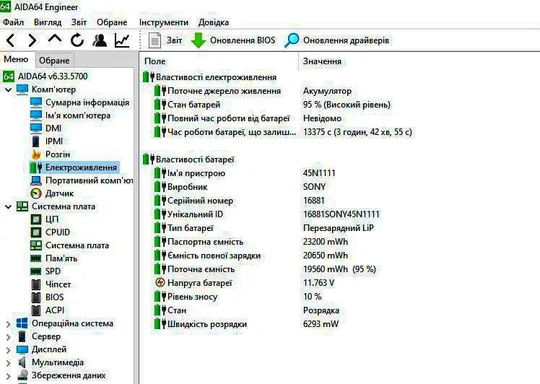Open the Обране menu in menu bar
540x384 pixels.
[112, 22]
